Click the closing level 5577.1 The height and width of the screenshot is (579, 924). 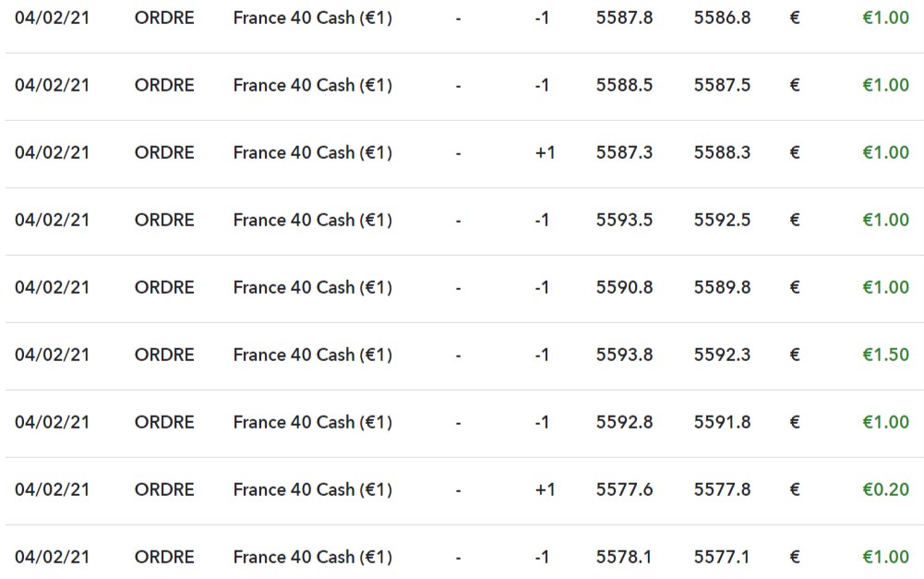point(722,557)
